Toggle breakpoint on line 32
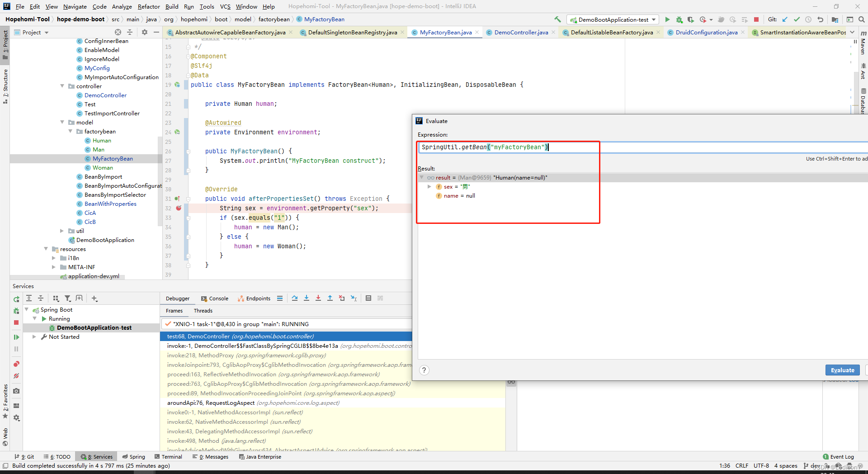 (x=179, y=208)
